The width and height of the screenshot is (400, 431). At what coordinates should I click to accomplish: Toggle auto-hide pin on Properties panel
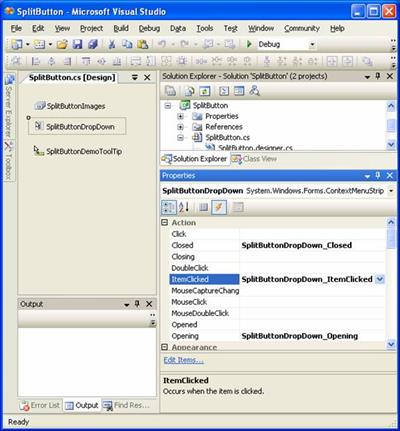pos(378,175)
